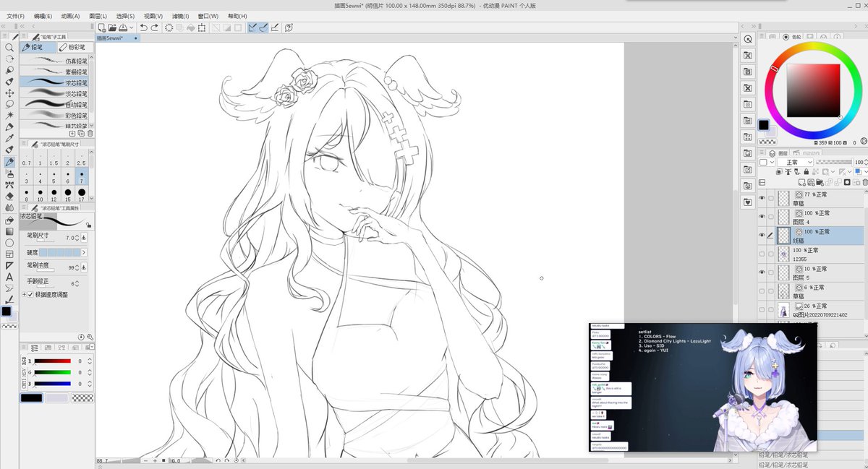Screen dimensions: 868x469
Task: Click the help support icon in toolbar
Action: [x=289, y=27]
